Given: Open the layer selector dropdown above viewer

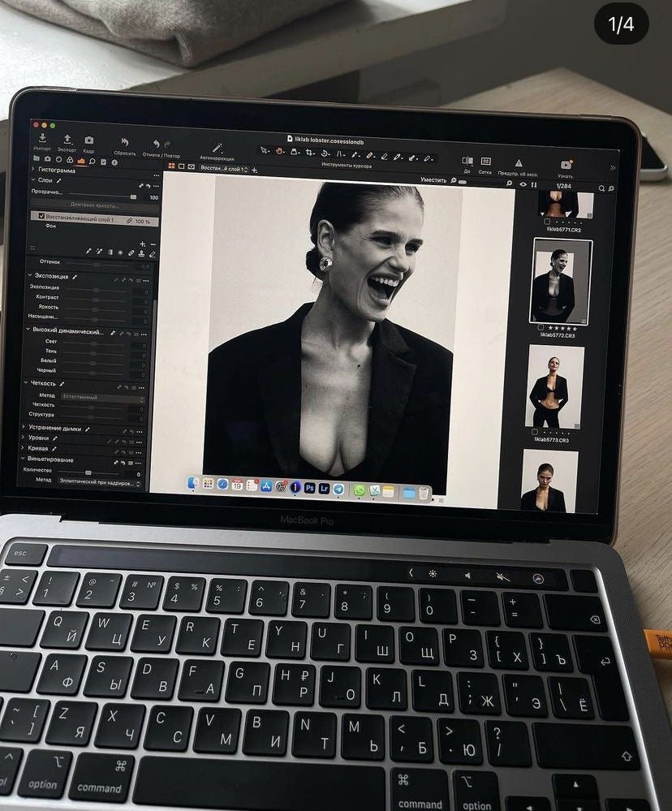Looking at the screenshot, I should (223, 168).
